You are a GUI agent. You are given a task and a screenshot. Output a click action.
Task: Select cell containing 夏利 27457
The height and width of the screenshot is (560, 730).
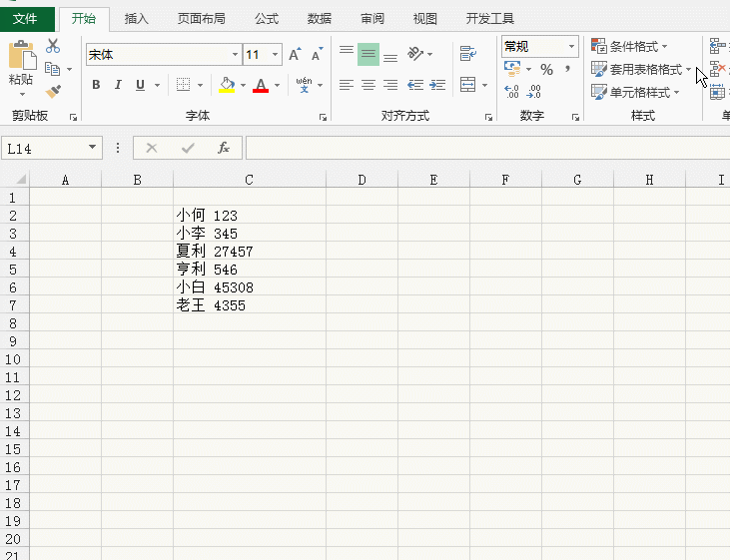coord(250,252)
